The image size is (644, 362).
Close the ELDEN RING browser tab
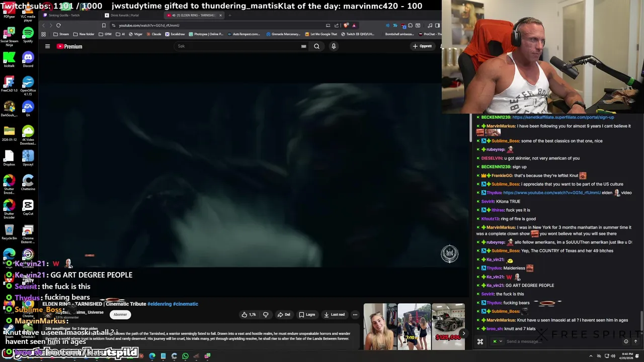pyautogui.click(x=220, y=15)
